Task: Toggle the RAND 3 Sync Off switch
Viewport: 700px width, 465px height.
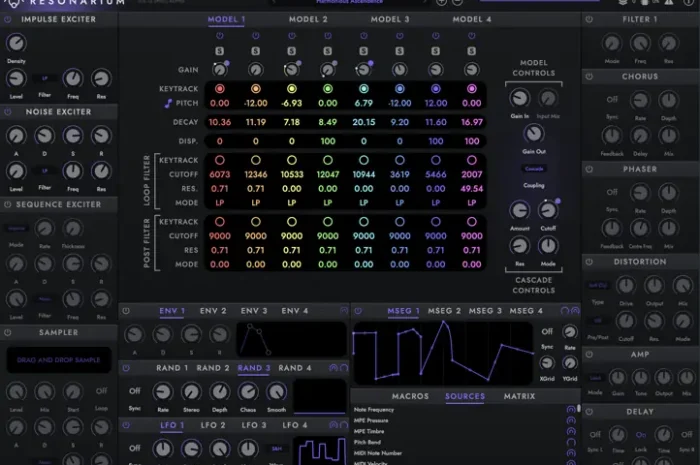Action: pyautogui.click(x=134, y=391)
